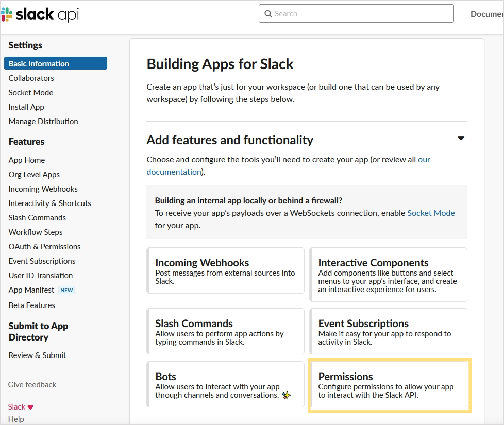
Task: Click the search magnifier icon
Action: coord(268,14)
